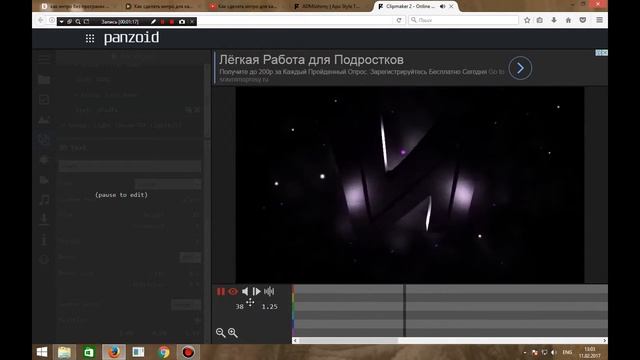Pause the screen recording
Viewport: 640px width, 360px height.
click(163, 22)
